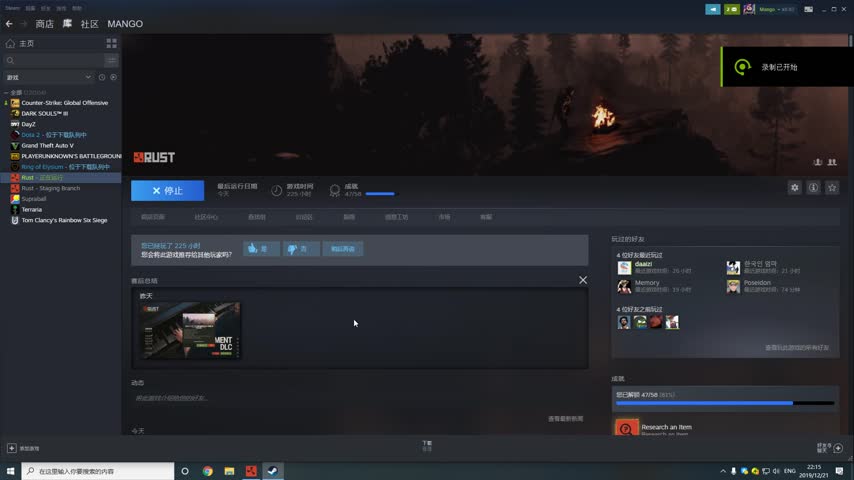The height and width of the screenshot is (480, 854).
Task: Open the Mango account name dropdown
Action: pyautogui.click(x=777, y=9)
